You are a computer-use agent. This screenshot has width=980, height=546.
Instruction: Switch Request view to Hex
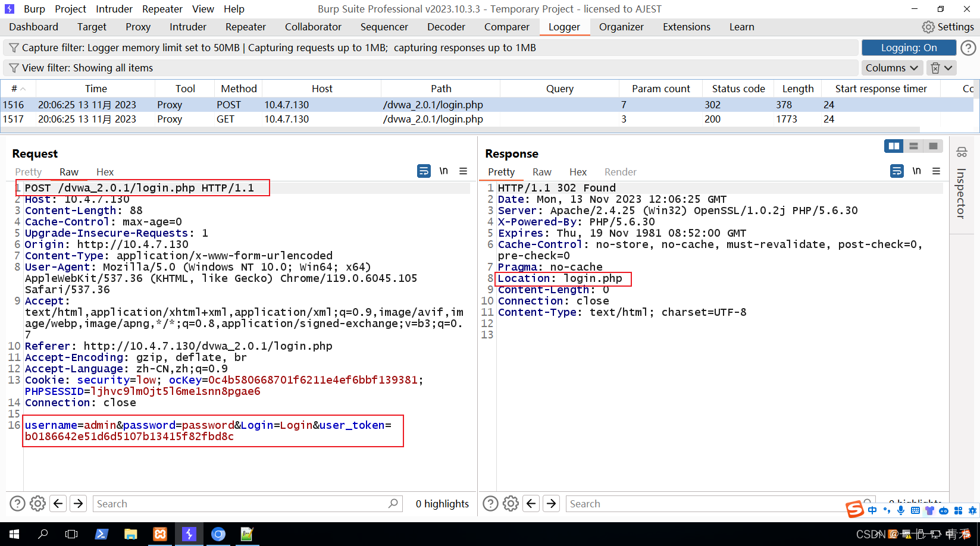coord(105,172)
